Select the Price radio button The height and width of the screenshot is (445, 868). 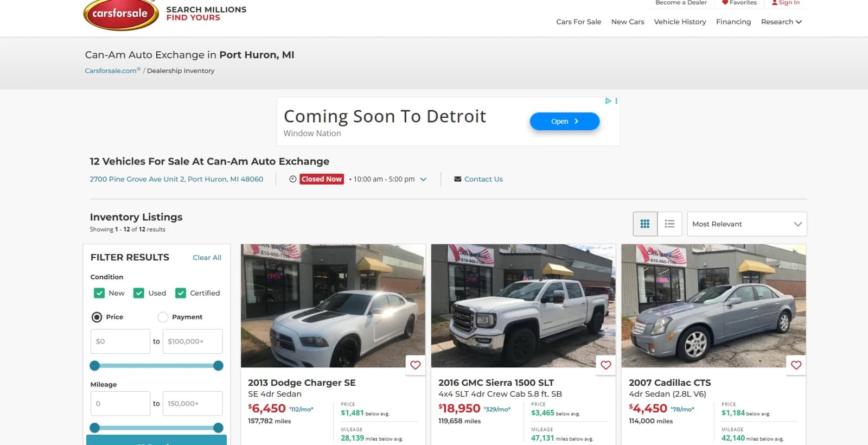97,317
